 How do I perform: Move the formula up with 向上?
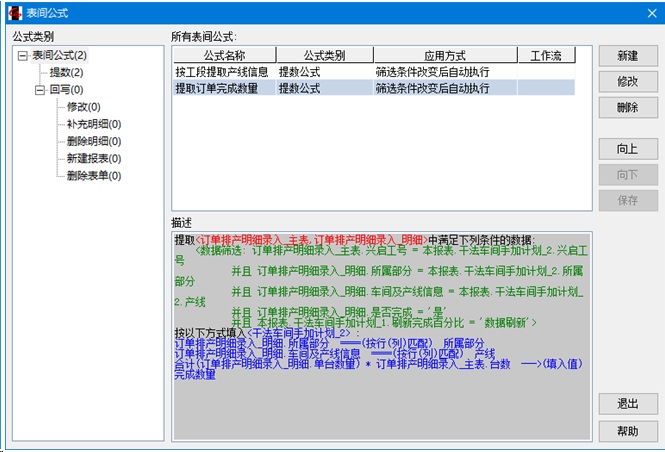(x=627, y=149)
